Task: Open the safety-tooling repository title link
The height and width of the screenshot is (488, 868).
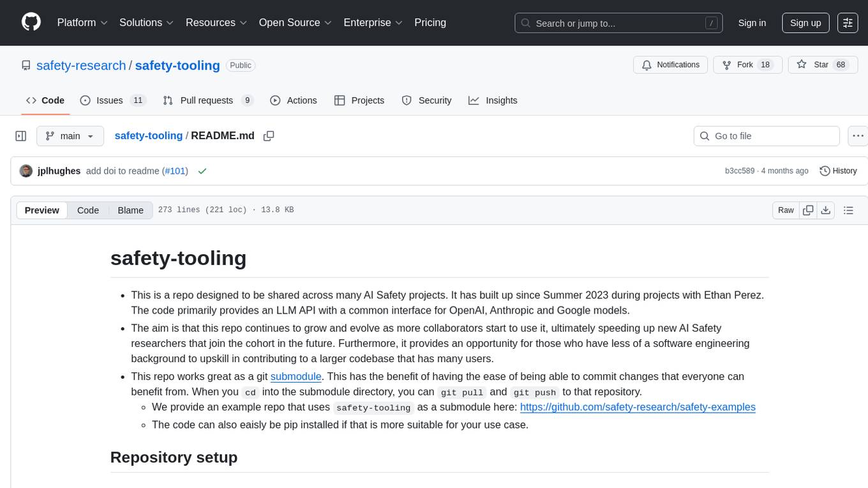Action: click(177, 65)
